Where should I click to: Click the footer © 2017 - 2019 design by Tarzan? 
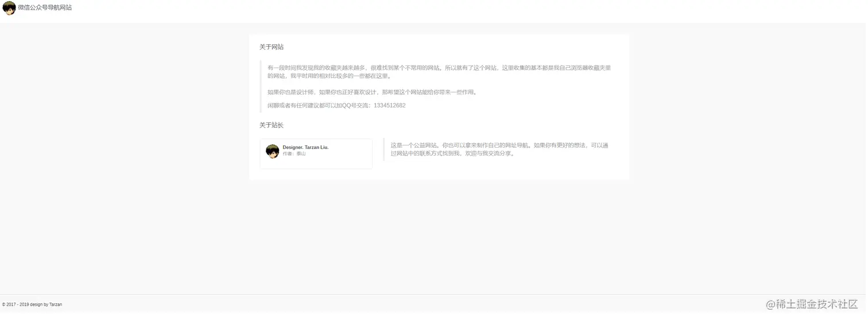pyautogui.click(x=32, y=304)
